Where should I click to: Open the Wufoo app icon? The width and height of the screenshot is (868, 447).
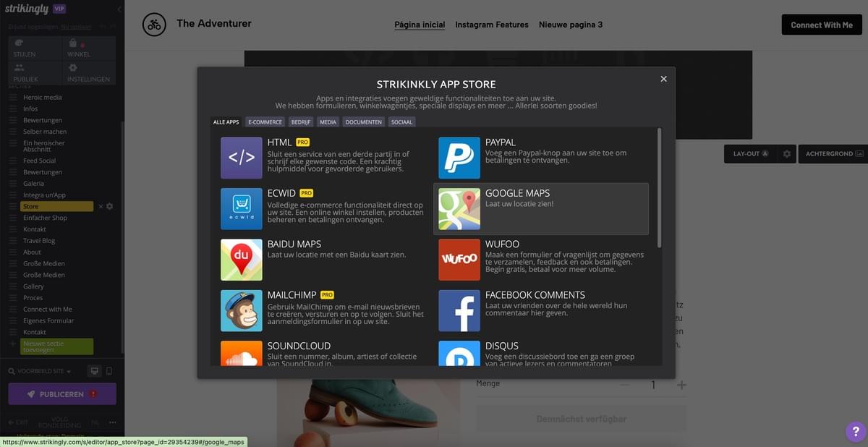(x=459, y=260)
